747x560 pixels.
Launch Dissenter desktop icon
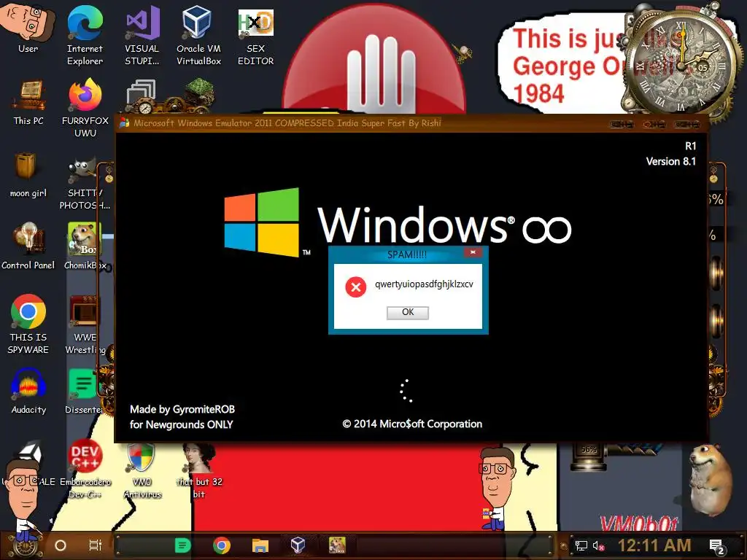pos(84,392)
